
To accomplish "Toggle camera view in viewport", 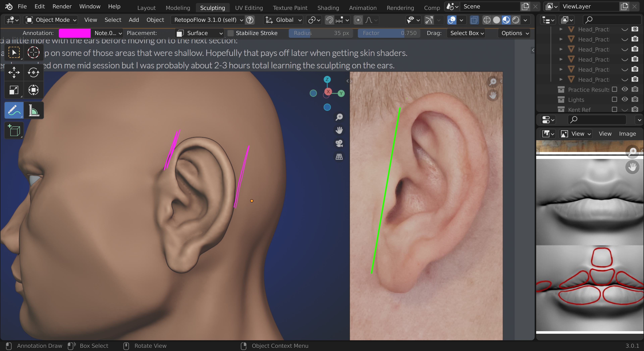I will pos(339,144).
